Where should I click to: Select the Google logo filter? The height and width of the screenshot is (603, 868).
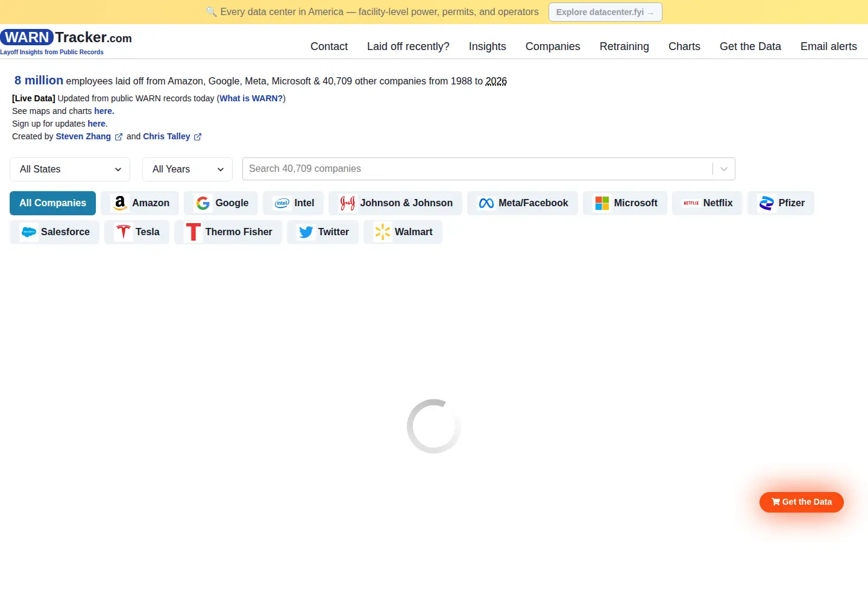(x=221, y=203)
